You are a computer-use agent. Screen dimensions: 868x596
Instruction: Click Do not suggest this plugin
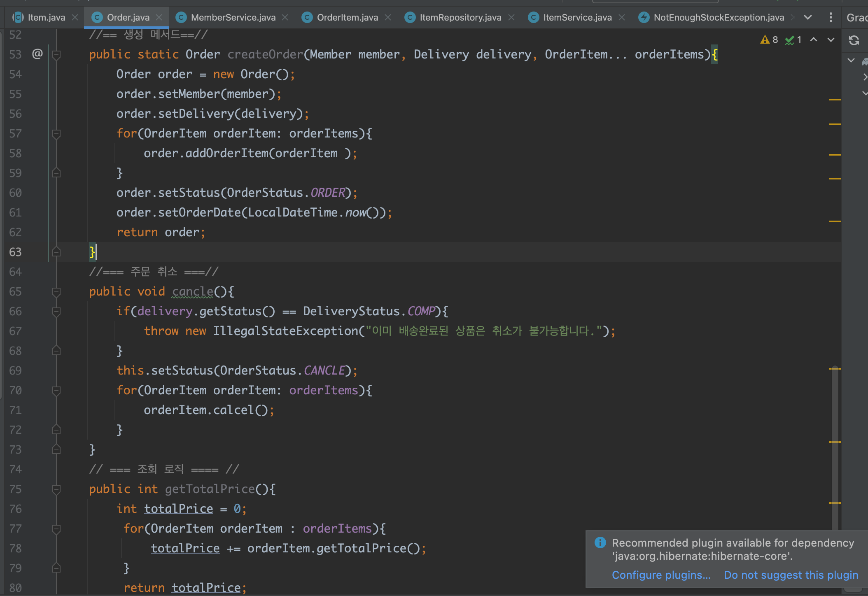(791, 575)
